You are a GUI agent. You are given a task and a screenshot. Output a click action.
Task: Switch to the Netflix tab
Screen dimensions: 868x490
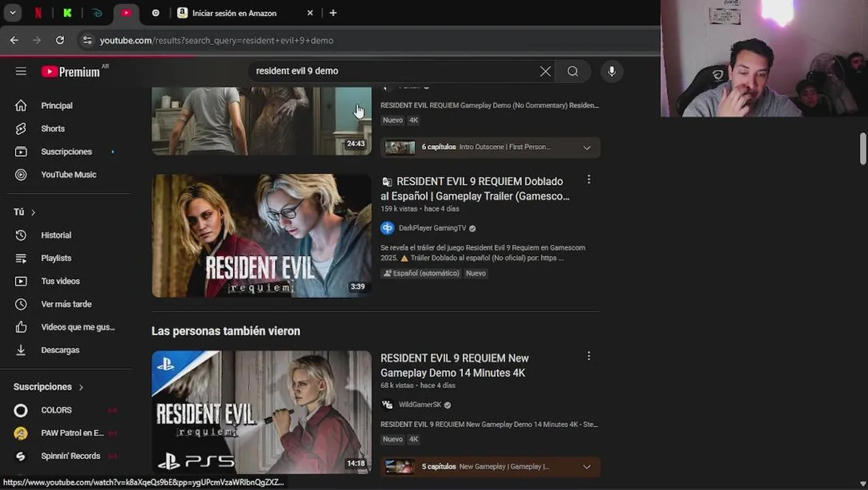point(38,13)
